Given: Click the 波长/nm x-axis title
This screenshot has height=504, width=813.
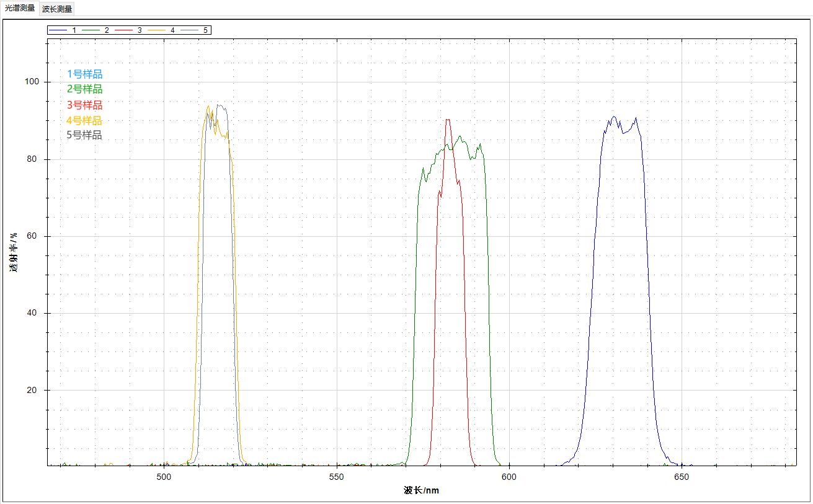Looking at the screenshot, I should tap(421, 490).
